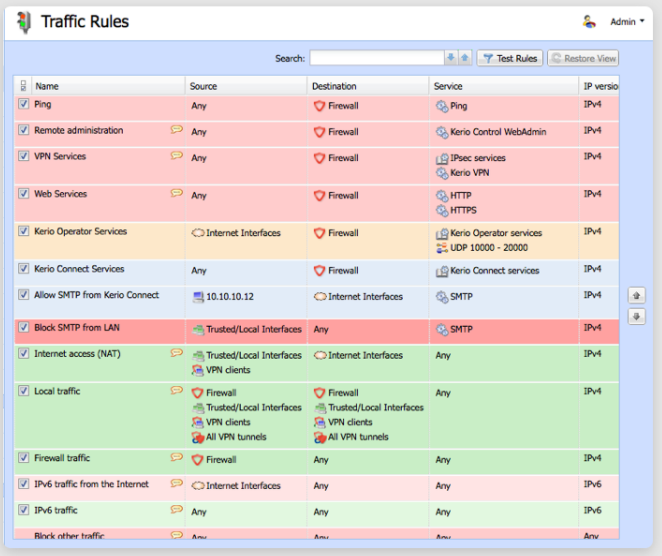
Task: Uncheck the Block SMTP from LAN checkbox
Action: point(24,328)
